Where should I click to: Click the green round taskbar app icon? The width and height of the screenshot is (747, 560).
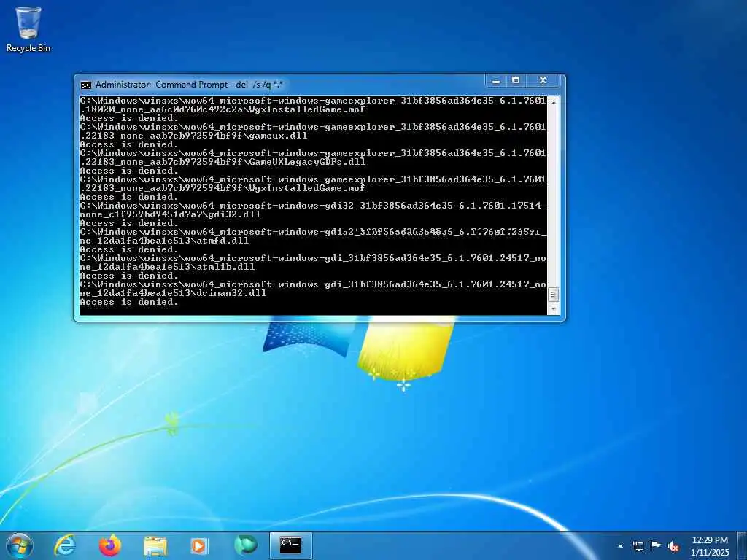[245, 545]
